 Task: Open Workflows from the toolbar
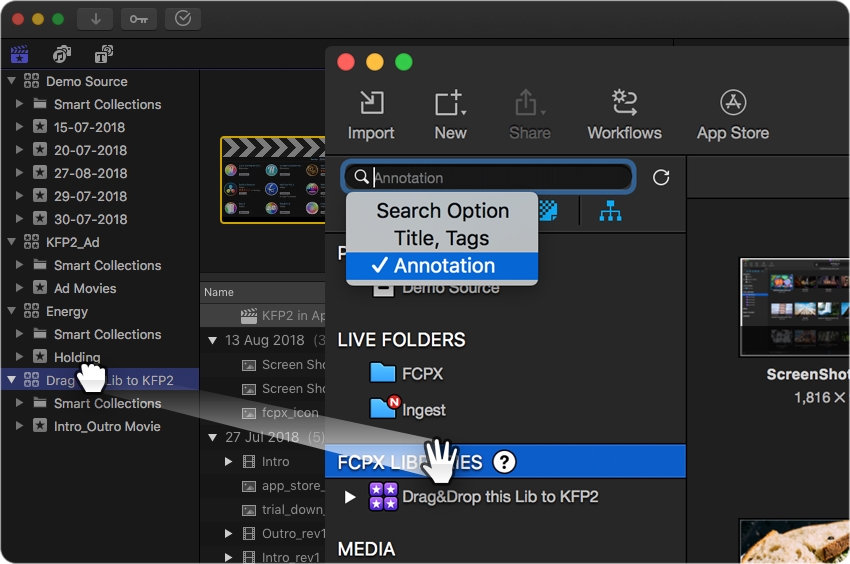pos(624,116)
